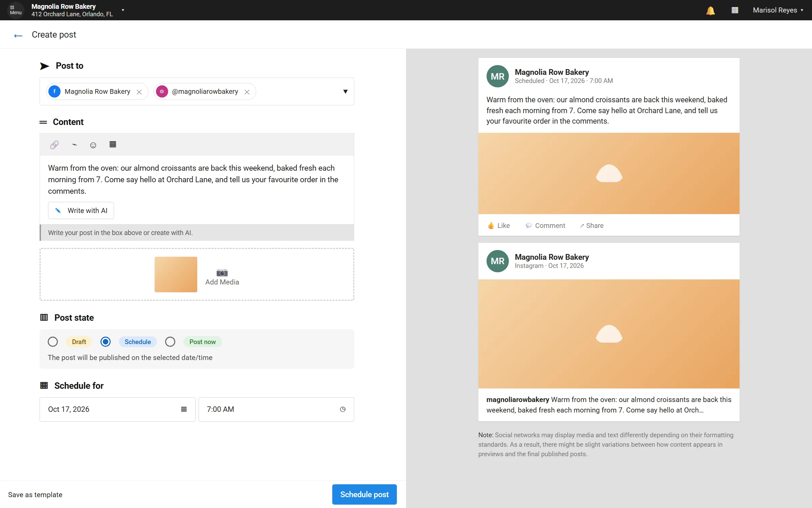This screenshot has height=508, width=812.
Task: Click the toolbar icon next to link
Action: pyautogui.click(x=74, y=145)
